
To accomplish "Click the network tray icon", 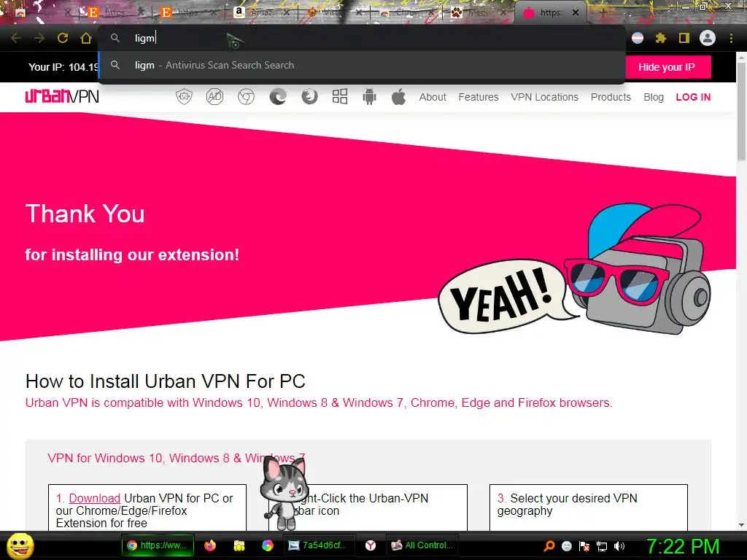I will (602, 547).
